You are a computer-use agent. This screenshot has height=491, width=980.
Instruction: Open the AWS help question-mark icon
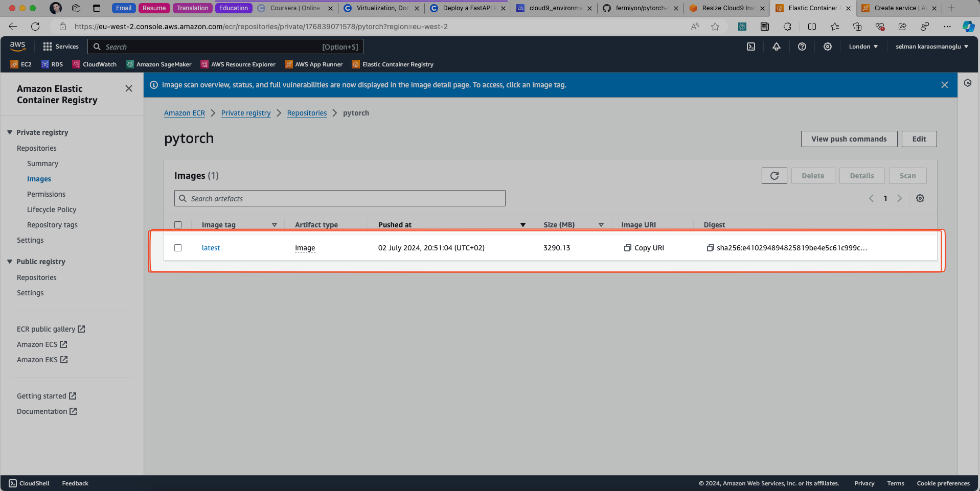[802, 46]
